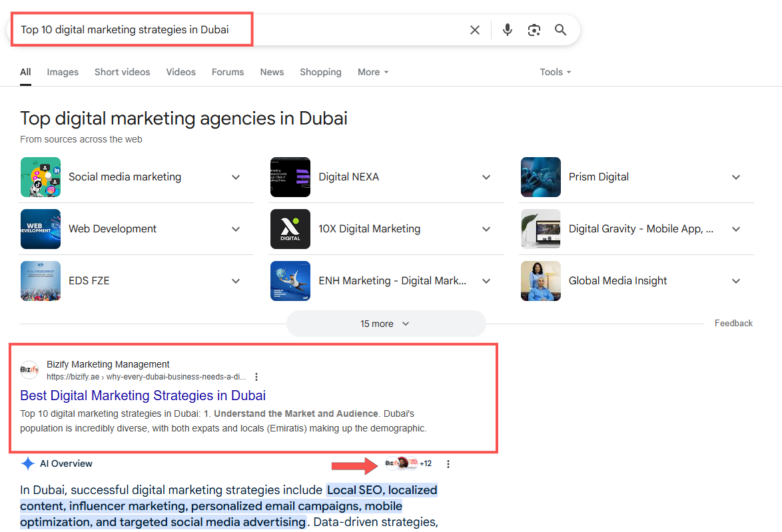Image resolution: width=782 pixels, height=532 pixels.
Task: Expand the Social media marketing entry chevron
Action: [236, 177]
